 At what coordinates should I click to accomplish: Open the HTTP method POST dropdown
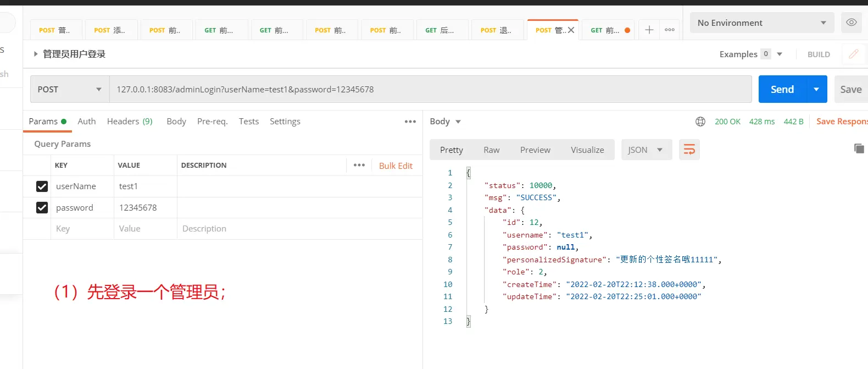[x=69, y=90]
